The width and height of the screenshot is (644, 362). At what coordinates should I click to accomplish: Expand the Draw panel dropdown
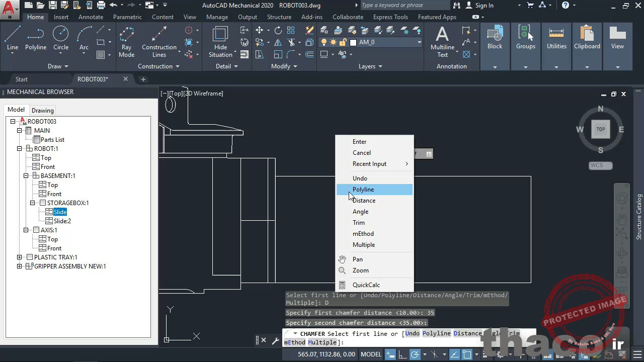[58, 66]
